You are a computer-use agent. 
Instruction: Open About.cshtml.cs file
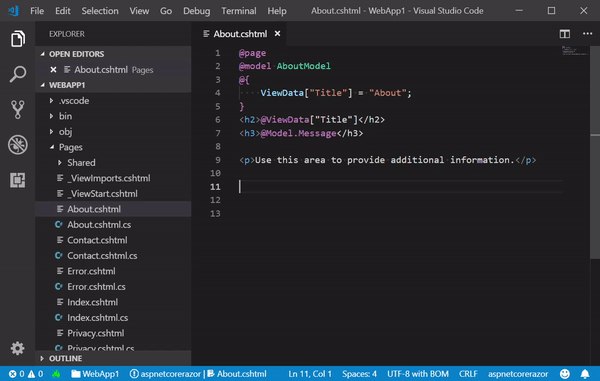click(114, 225)
